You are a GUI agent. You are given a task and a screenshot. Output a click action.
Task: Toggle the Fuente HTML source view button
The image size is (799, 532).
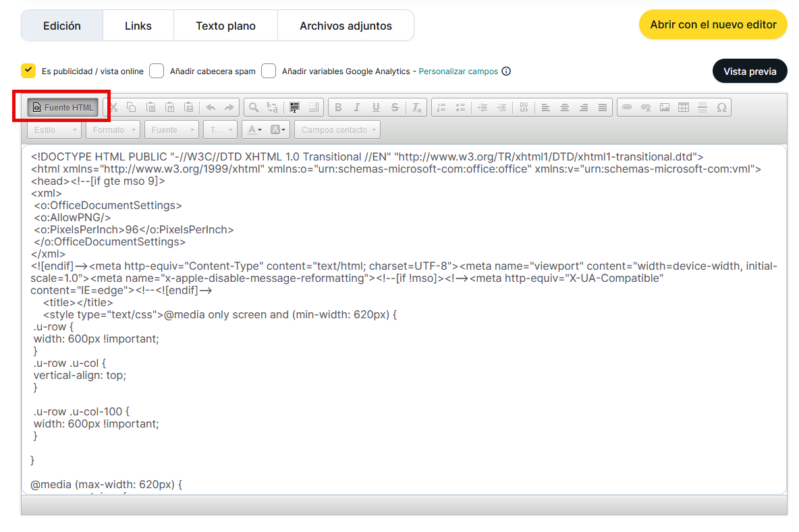pyautogui.click(x=63, y=107)
